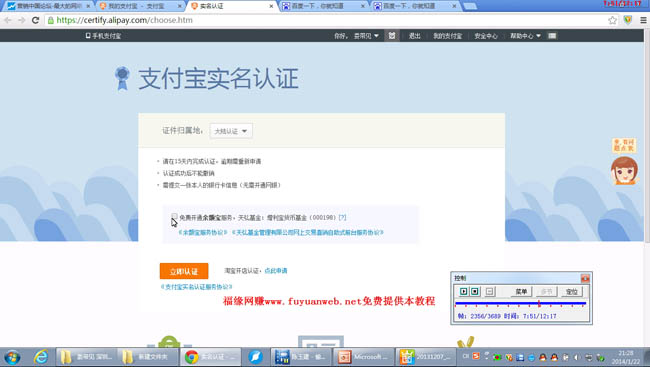
Task: Click the orange S input-method tray icon
Action: point(476,357)
